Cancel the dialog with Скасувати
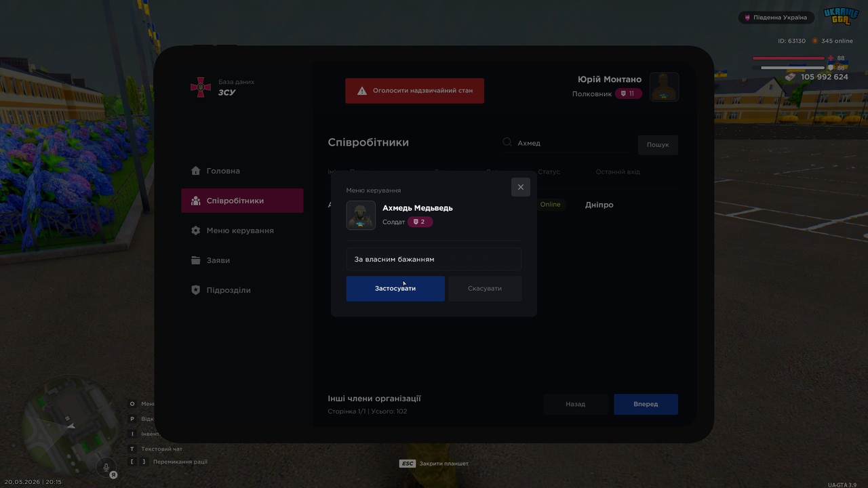This screenshot has height=488, width=868. [x=485, y=289]
